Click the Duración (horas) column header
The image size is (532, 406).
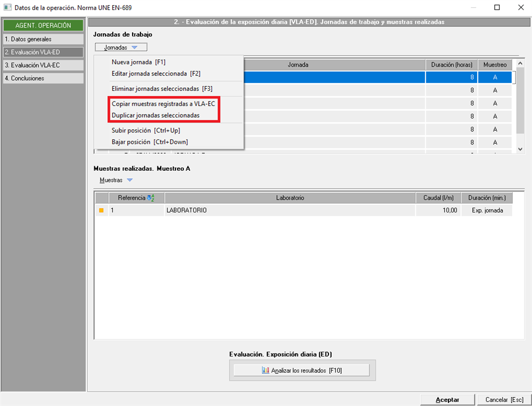tap(451, 65)
